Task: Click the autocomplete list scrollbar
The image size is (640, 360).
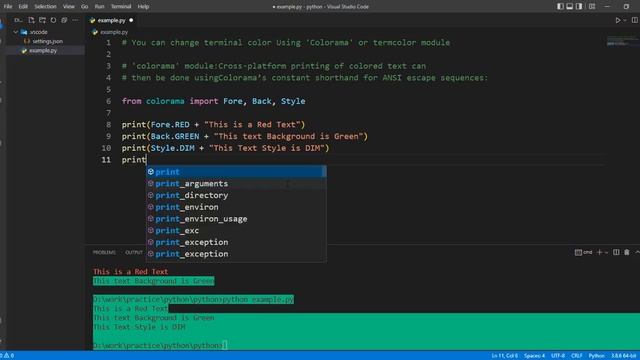Action: point(324,171)
